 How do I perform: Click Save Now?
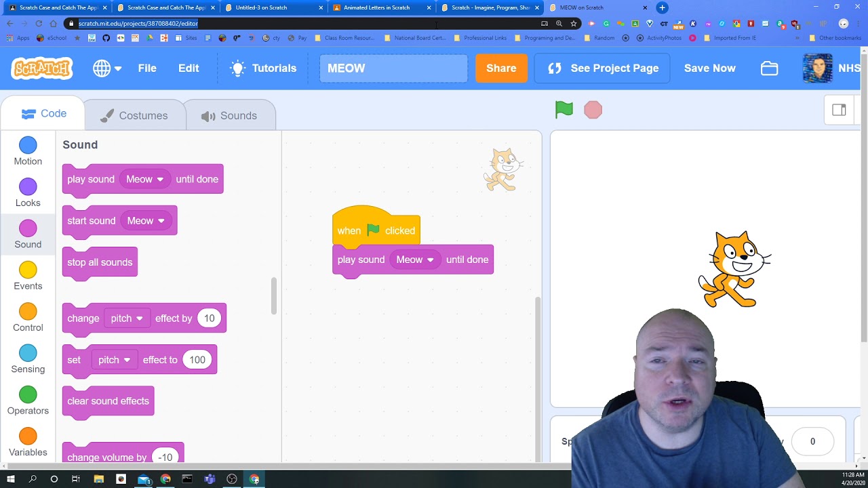pyautogui.click(x=709, y=68)
